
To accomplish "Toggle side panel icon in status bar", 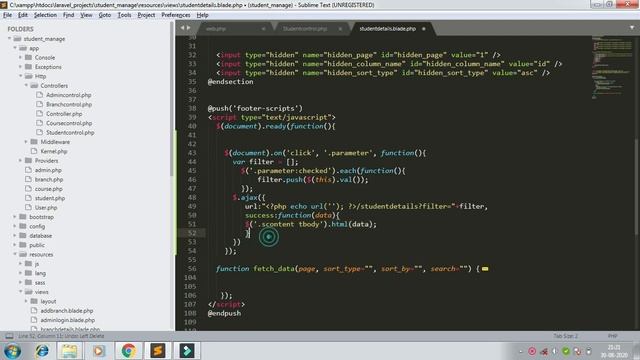I will tap(9, 336).
